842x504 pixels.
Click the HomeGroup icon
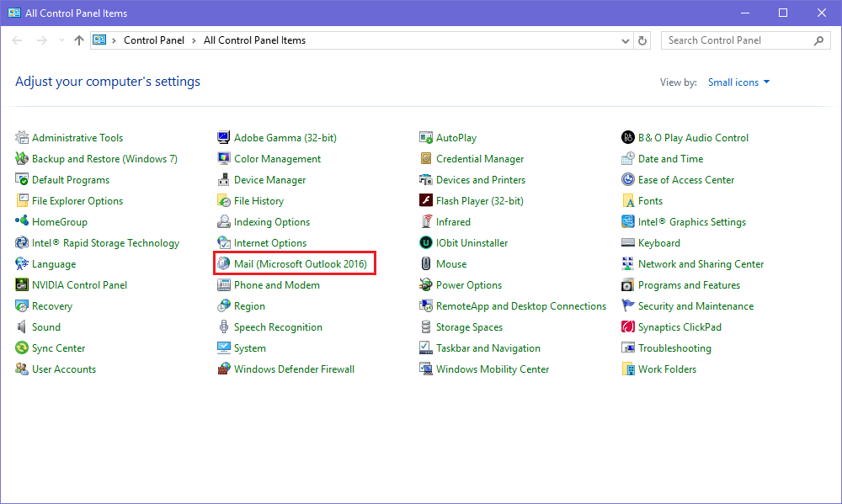[x=22, y=221]
